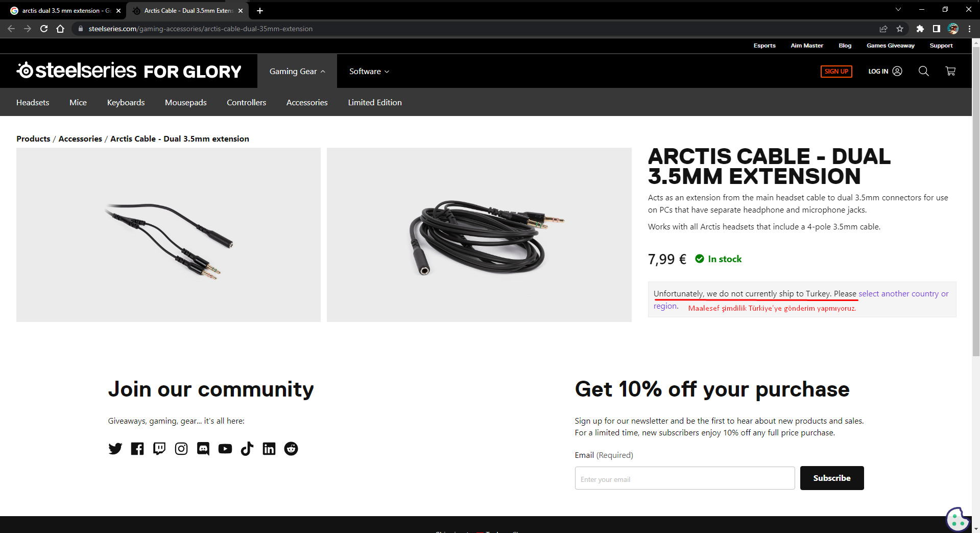
Task: Open SteelSeries Twitter page icon
Action: tap(115, 449)
